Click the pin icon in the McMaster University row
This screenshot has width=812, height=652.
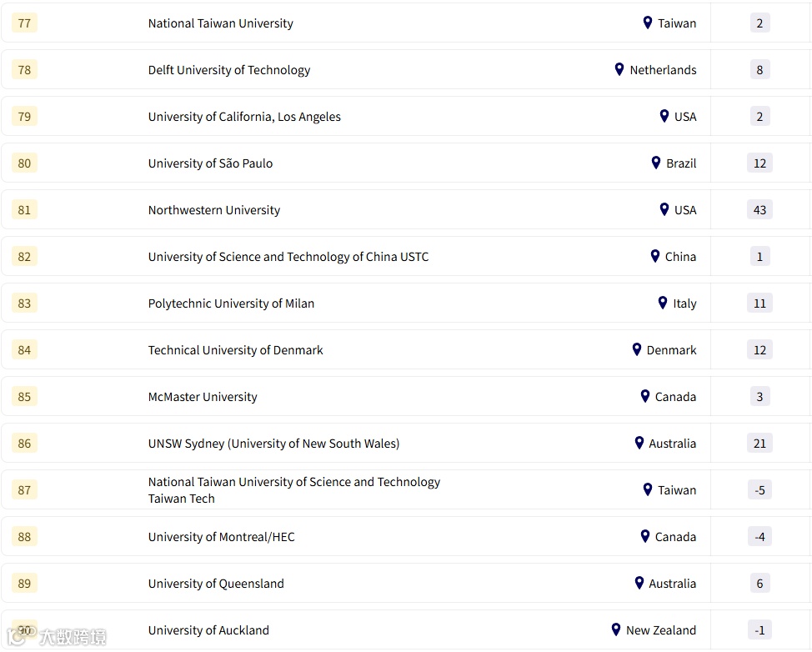coord(645,396)
